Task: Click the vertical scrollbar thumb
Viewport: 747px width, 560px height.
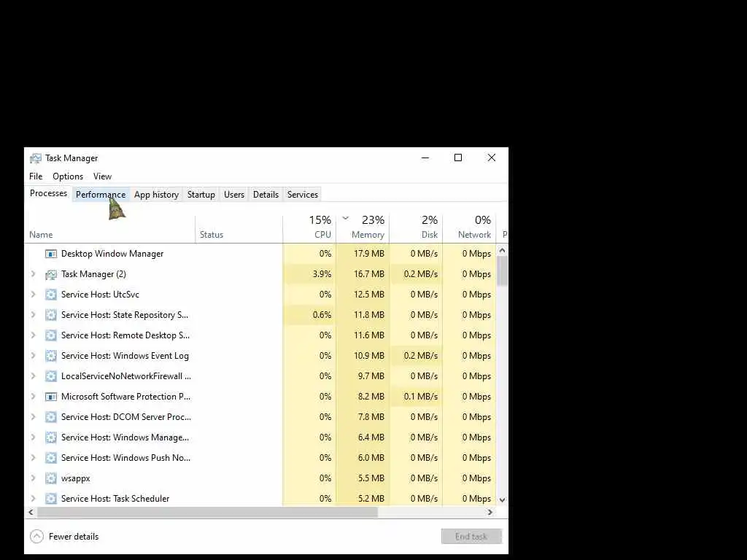Action: pyautogui.click(x=502, y=271)
